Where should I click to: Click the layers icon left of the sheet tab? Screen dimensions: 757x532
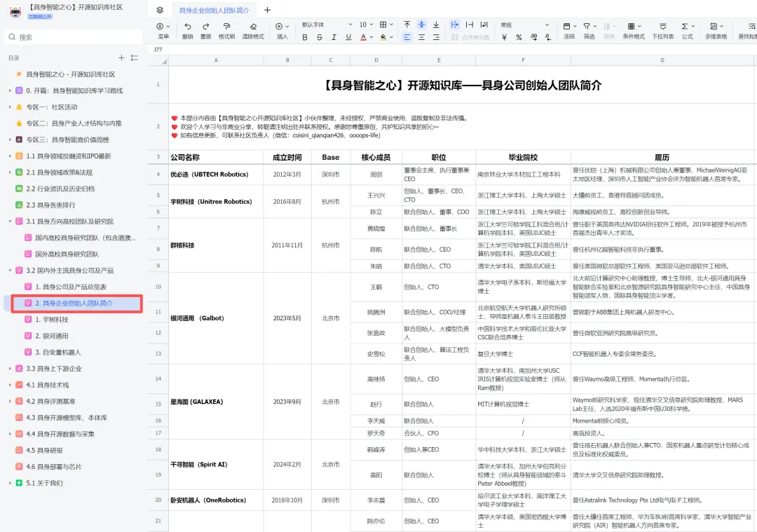(160, 10)
